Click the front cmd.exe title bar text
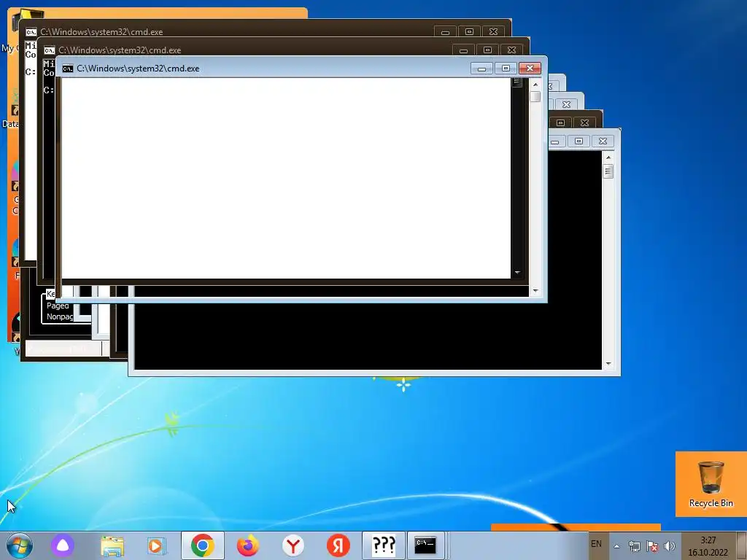The image size is (747, 560). (x=138, y=69)
